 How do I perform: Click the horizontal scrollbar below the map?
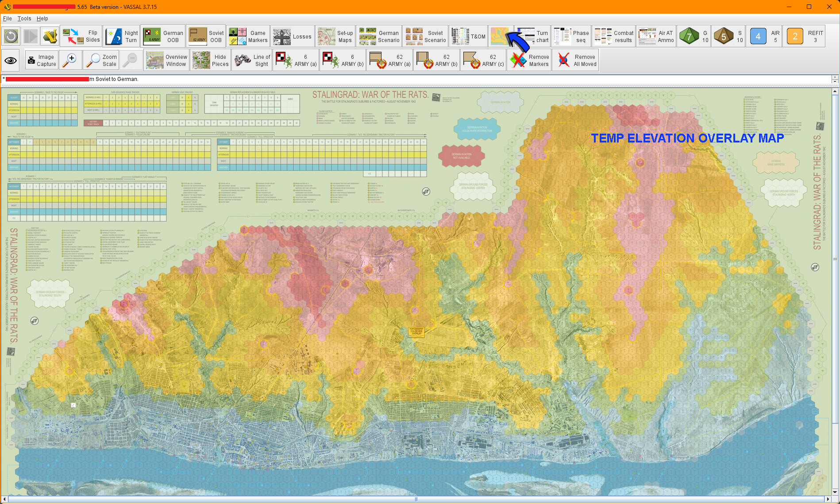pyautogui.click(x=416, y=499)
